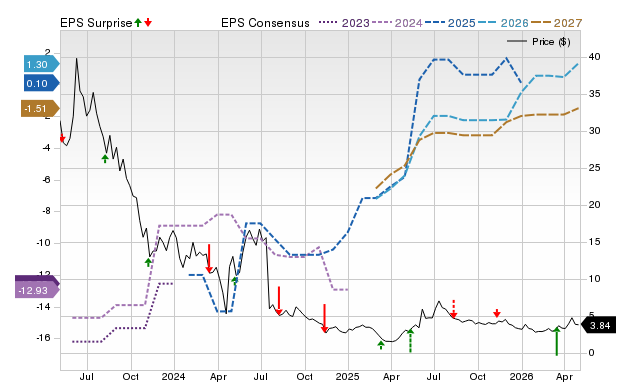This screenshot has width=640, height=382.
Task: Click the EPS Surprise label
Action: tap(96, 23)
